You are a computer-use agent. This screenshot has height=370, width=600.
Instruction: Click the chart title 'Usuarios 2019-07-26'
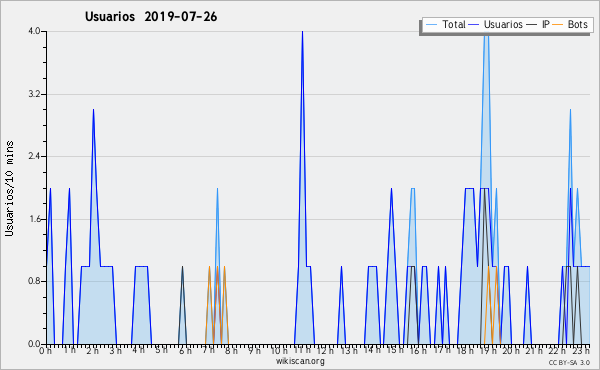pos(151,17)
